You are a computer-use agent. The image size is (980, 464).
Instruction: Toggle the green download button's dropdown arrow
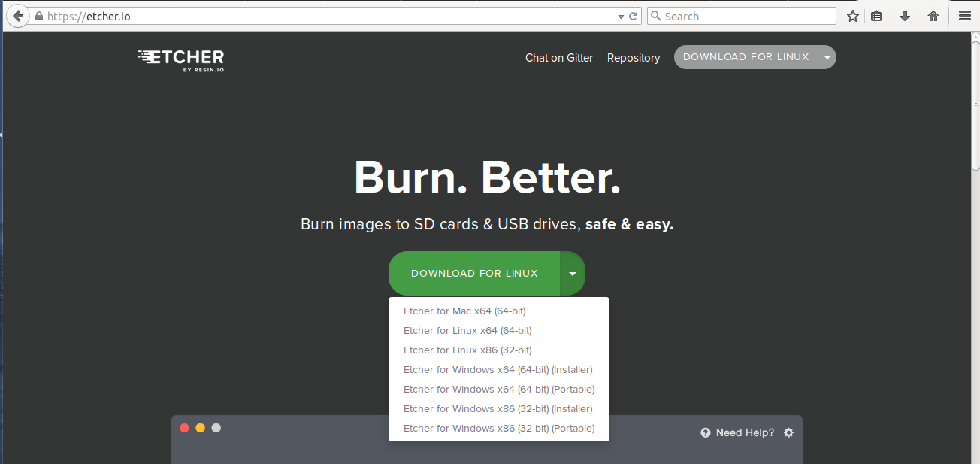point(573,274)
